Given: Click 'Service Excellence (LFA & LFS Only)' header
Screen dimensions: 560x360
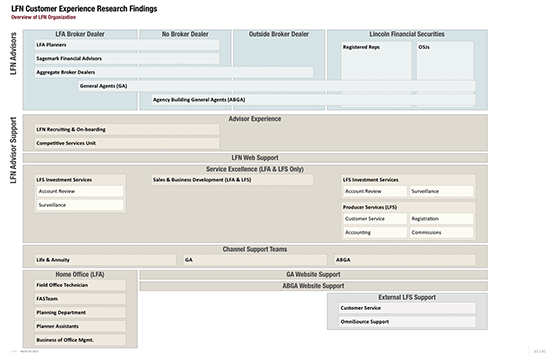Looking at the screenshot, I should [x=255, y=169].
